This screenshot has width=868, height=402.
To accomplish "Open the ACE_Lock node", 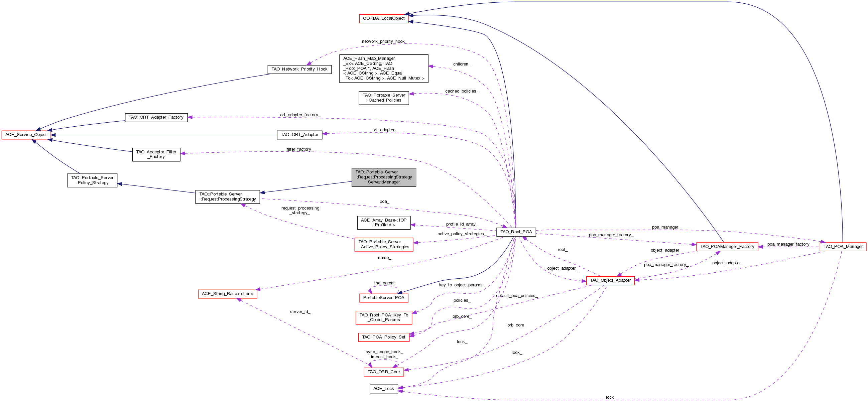I will pos(383,389).
